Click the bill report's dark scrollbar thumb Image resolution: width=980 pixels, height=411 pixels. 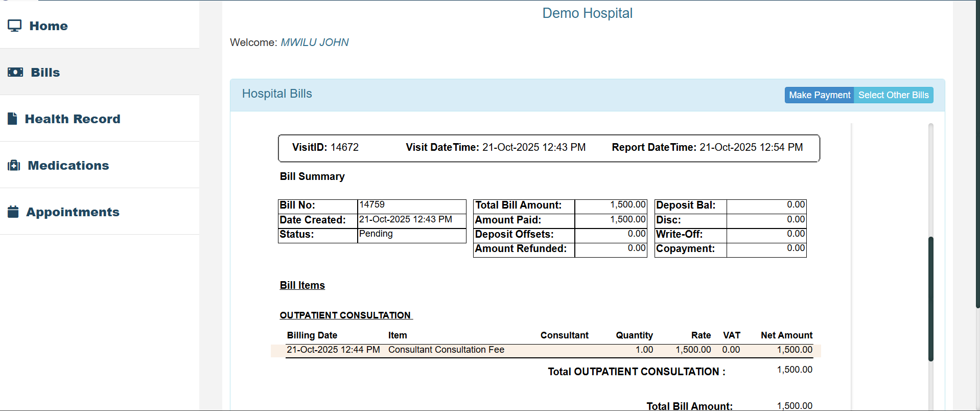click(930, 299)
